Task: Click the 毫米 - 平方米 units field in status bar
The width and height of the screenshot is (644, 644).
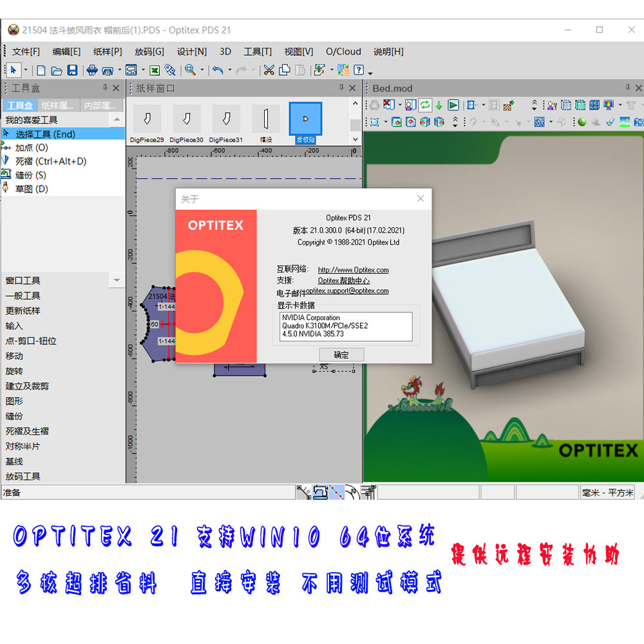Action: coord(607,492)
